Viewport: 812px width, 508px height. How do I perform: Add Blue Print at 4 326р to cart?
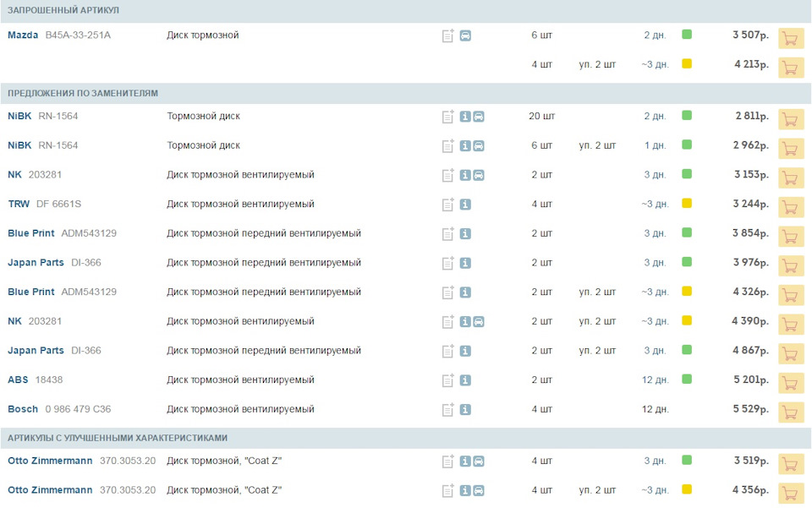[791, 295]
